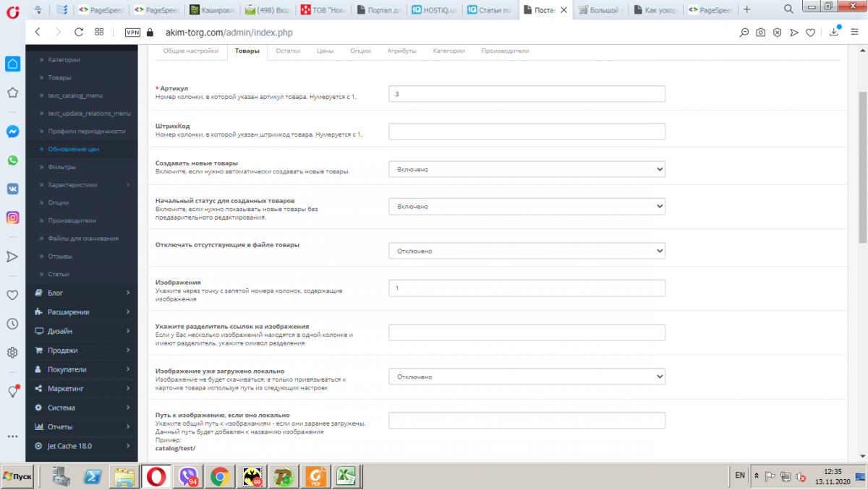Open Opera settings gear in sidebar
This screenshot has height=490, width=868.
pyautogui.click(x=12, y=353)
